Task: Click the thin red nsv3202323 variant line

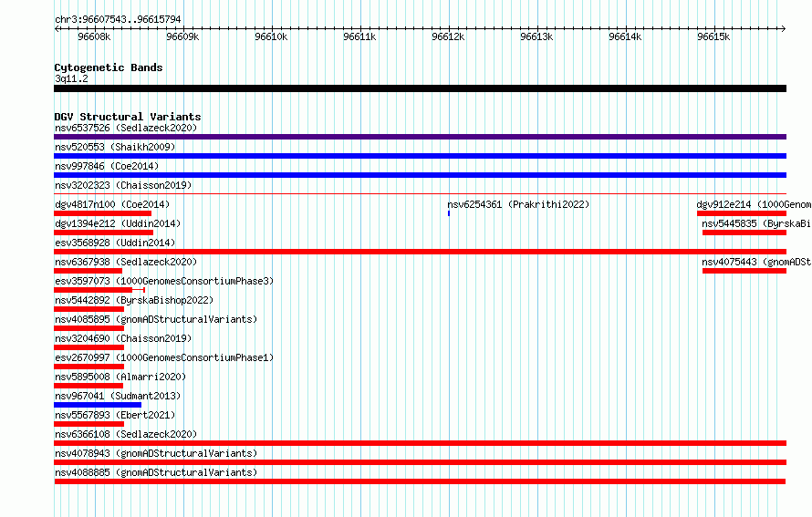Action: point(420,194)
